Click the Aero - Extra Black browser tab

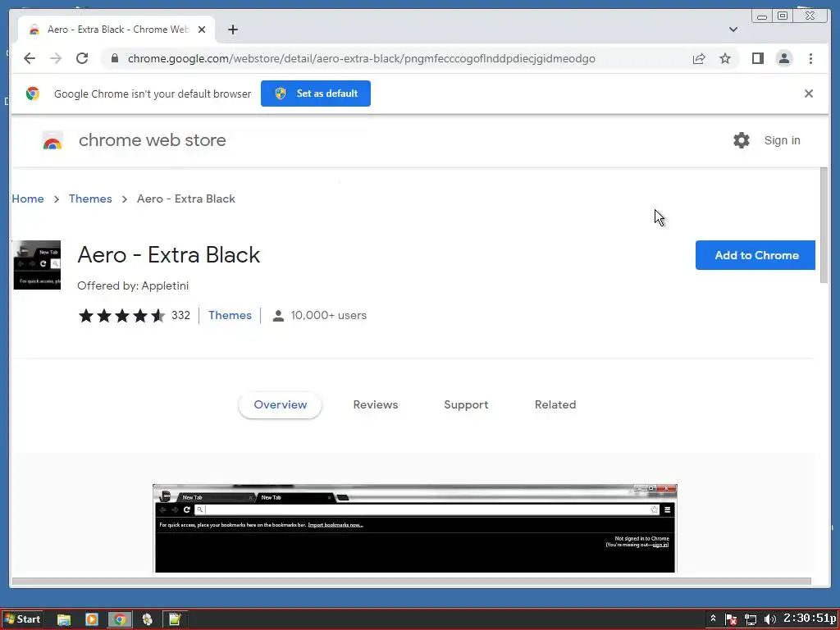116,30
